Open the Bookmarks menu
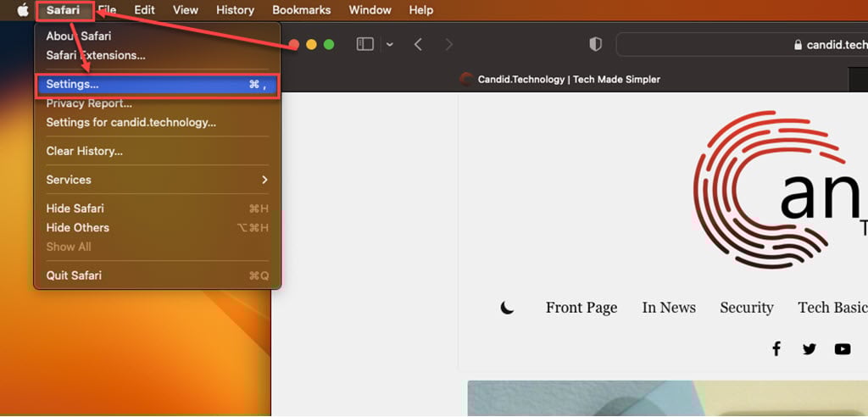The width and height of the screenshot is (868, 417). pos(302,10)
